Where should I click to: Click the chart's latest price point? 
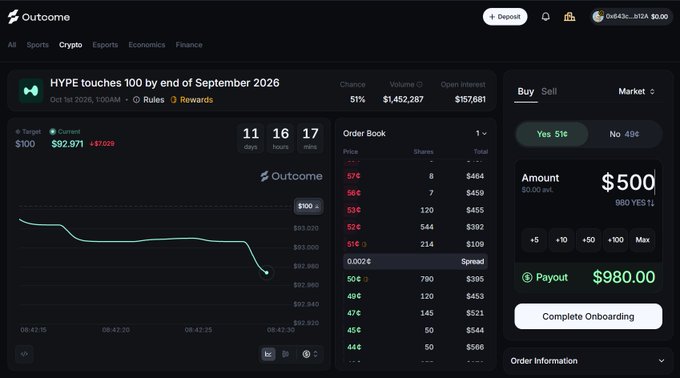(x=266, y=273)
